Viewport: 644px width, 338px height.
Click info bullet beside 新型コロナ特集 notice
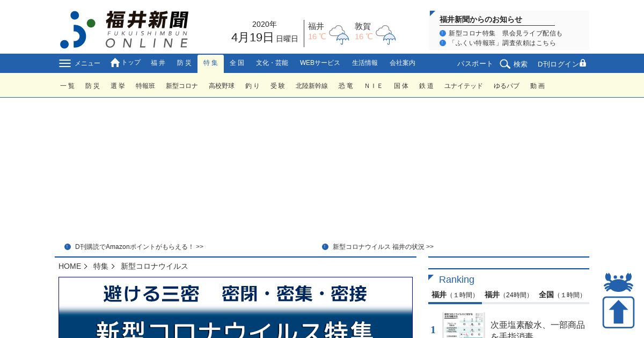[x=443, y=33]
